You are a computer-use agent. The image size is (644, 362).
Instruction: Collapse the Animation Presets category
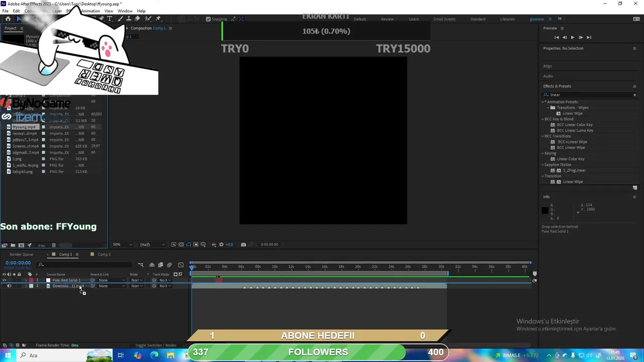pyautogui.click(x=543, y=102)
